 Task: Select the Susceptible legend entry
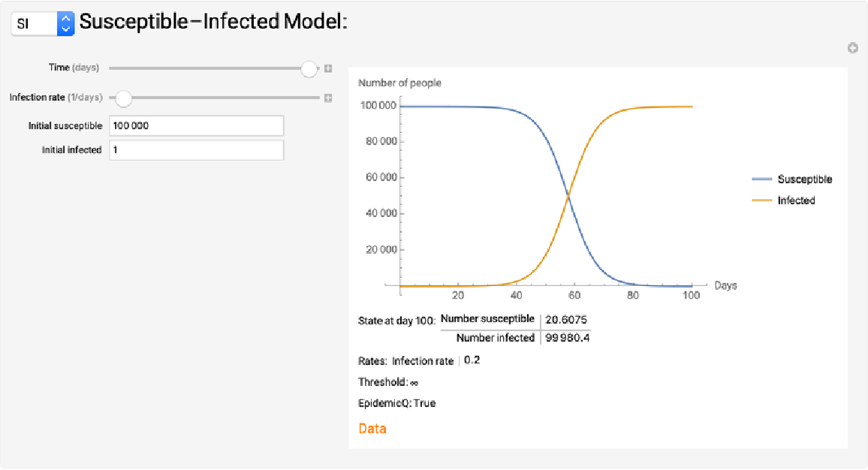click(x=804, y=179)
